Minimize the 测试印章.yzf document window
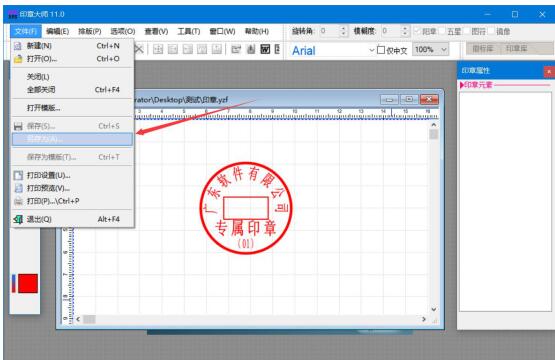This screenshot has height=360, width=555. [389, 99]
